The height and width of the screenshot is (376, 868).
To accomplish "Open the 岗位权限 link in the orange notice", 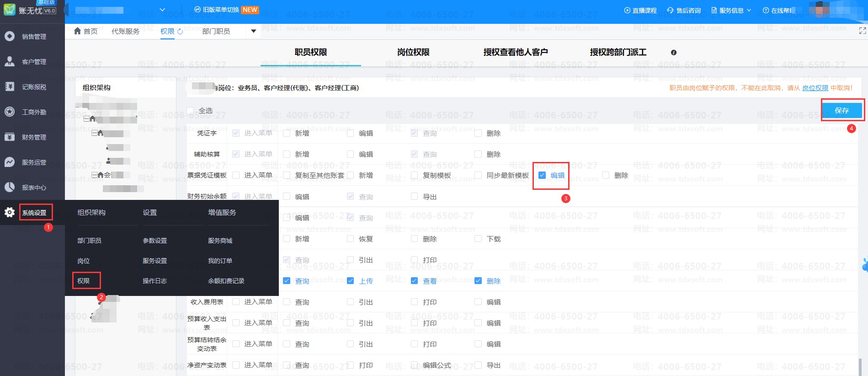I will [815, 88].
